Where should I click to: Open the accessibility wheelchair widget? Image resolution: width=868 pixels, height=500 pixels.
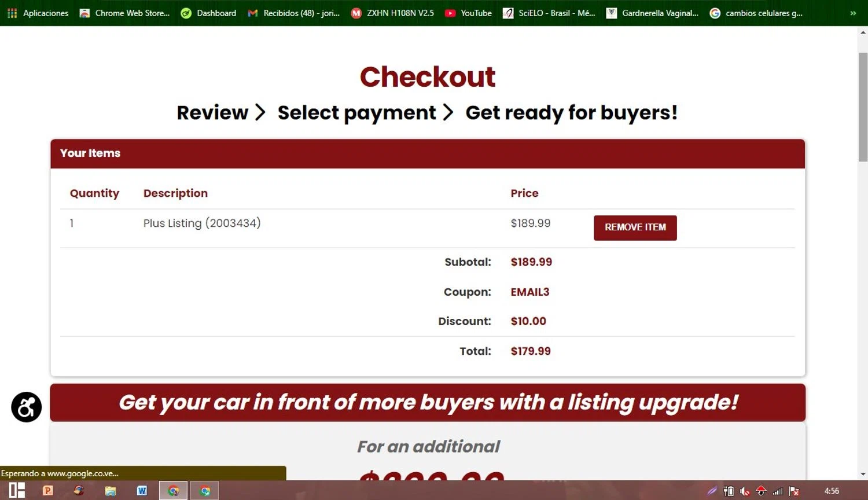pos(27,407)
